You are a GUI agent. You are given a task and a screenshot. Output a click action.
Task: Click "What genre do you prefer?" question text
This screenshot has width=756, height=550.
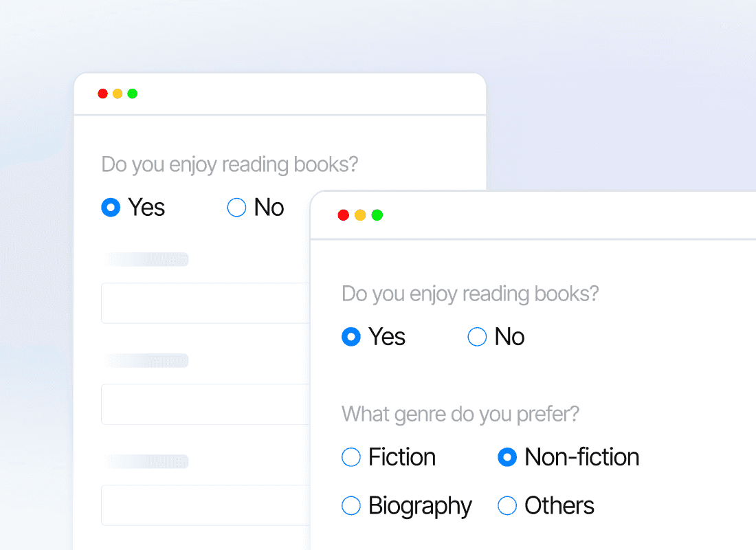pos(460,415)
